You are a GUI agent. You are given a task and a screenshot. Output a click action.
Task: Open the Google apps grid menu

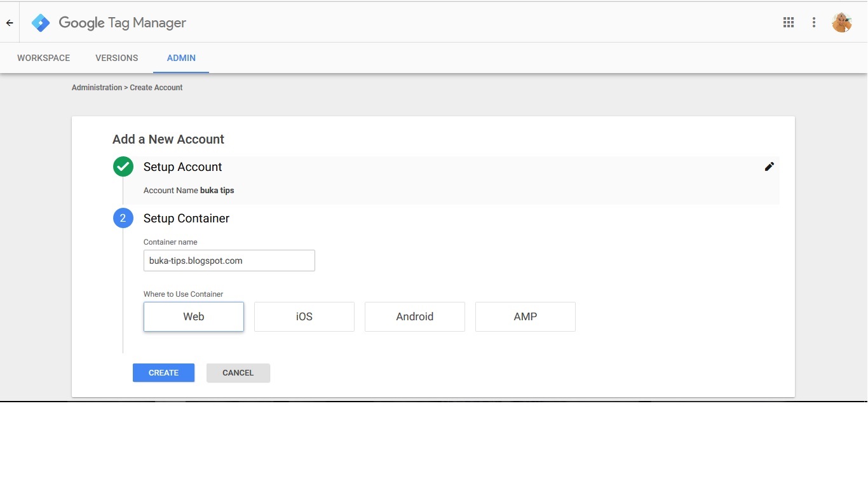point(788,22)
